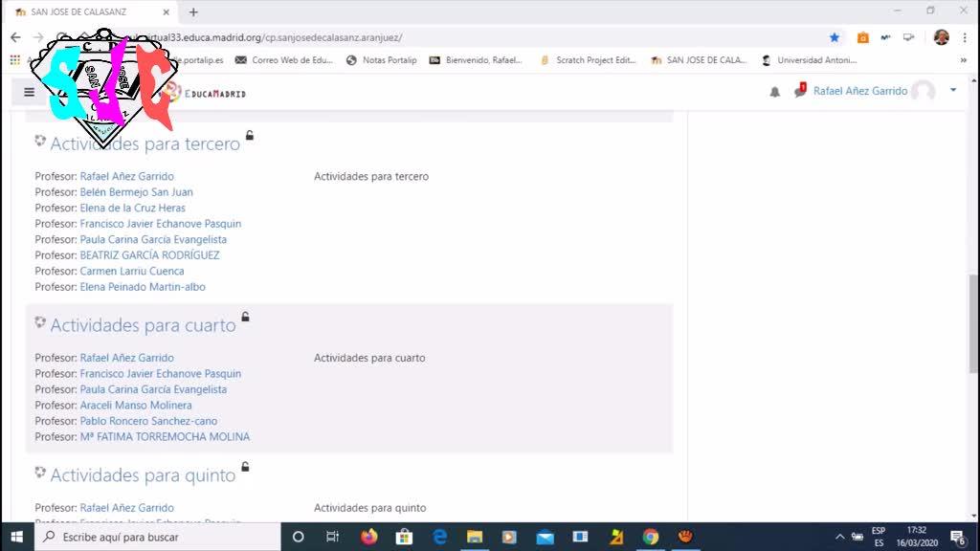Viewport: 980px width, 551px height.
Task: Open the Chrome three-dot menu
Action: pyautogui.click(x=965, y=37)
